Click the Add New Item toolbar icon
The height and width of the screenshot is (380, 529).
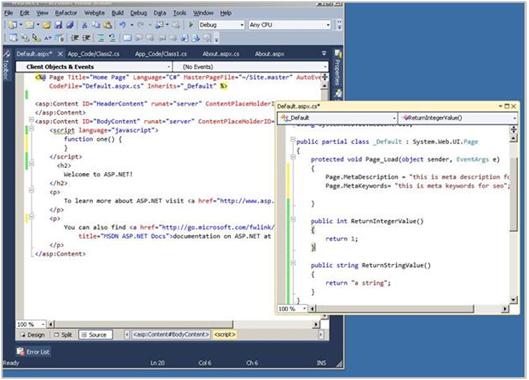coord(30,25)
